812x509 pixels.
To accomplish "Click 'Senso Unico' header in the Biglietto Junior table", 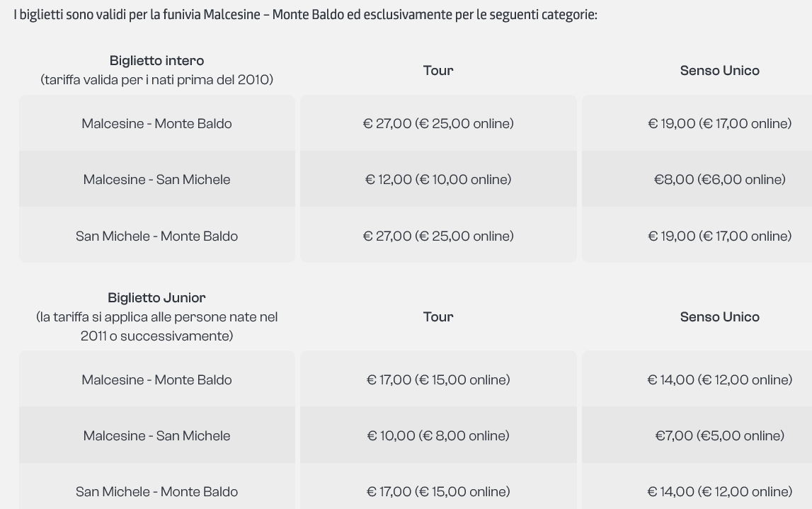I will click(719, 316).
